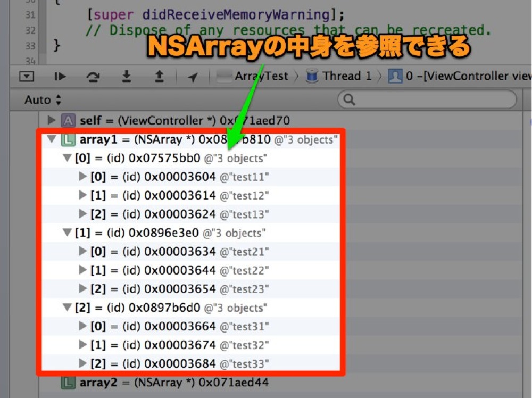This screenshot has height=398, width=532.
Task: Click the ArrayTest app icon
Action: pyautogui.click(x=223, y=76)
